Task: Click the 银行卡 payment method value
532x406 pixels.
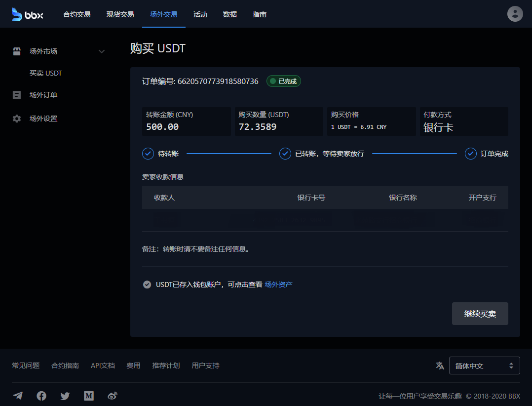Action: pos(438,127)
